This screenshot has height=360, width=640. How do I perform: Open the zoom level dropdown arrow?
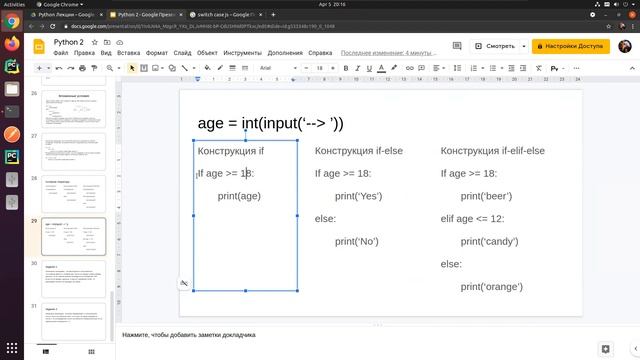pos(119,68)
